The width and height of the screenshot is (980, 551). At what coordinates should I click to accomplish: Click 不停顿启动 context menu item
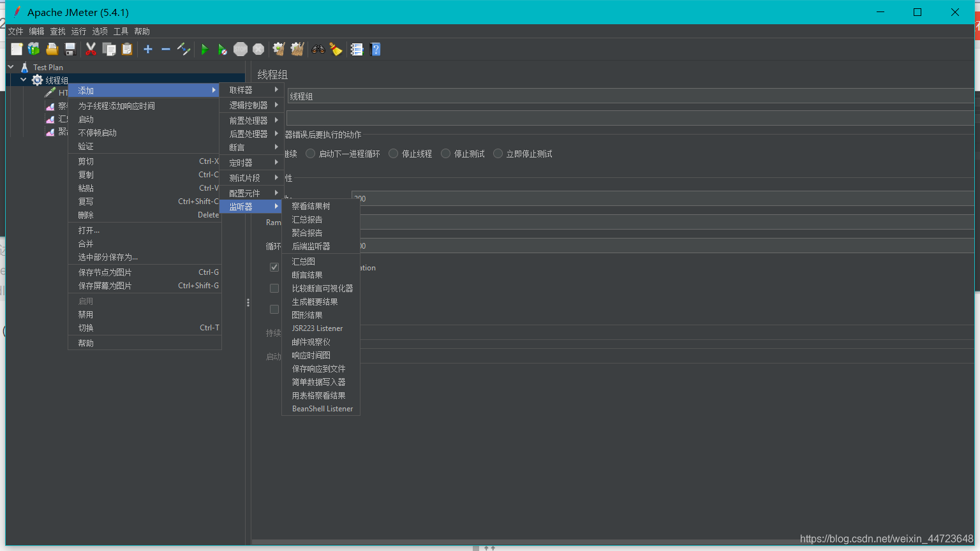(145, 133)
